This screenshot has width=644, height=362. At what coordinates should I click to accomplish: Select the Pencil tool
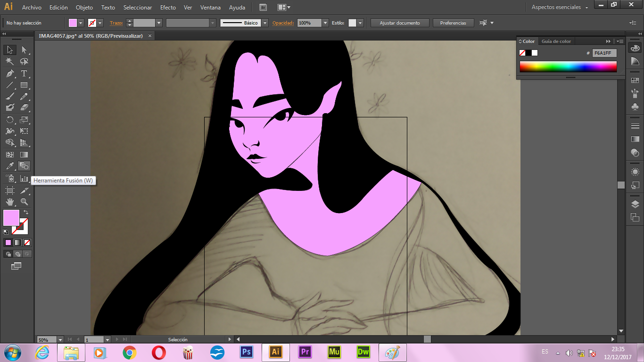pyautogui.click(x=24, y=97)
